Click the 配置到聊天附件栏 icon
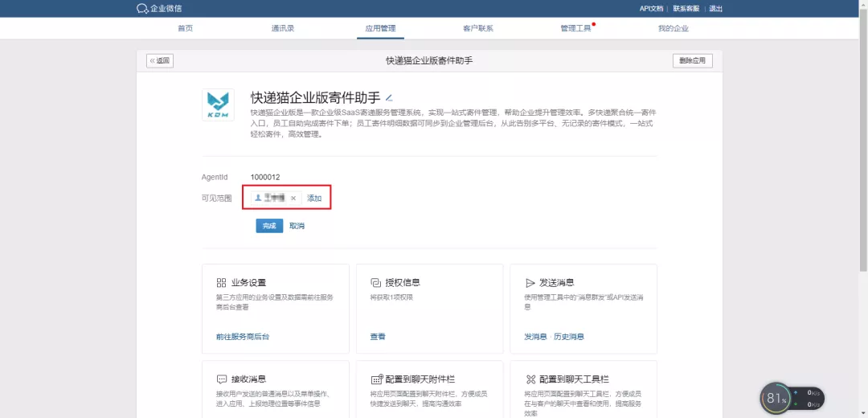This screenshot has width=868, height=418. pyautogui.click(x=376, y=379)
